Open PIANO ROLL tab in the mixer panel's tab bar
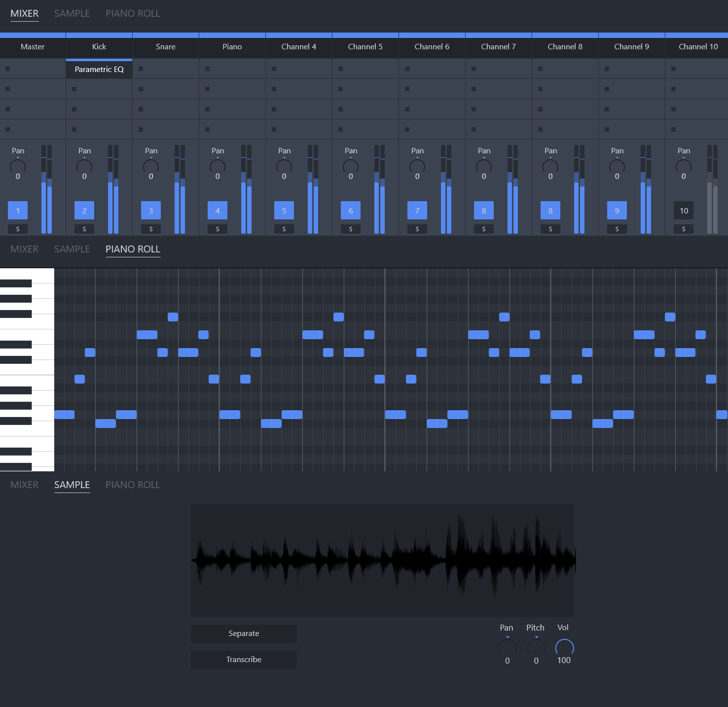This screenshot has width=728, height=707. pyautogui.click(x=133, y=14)
